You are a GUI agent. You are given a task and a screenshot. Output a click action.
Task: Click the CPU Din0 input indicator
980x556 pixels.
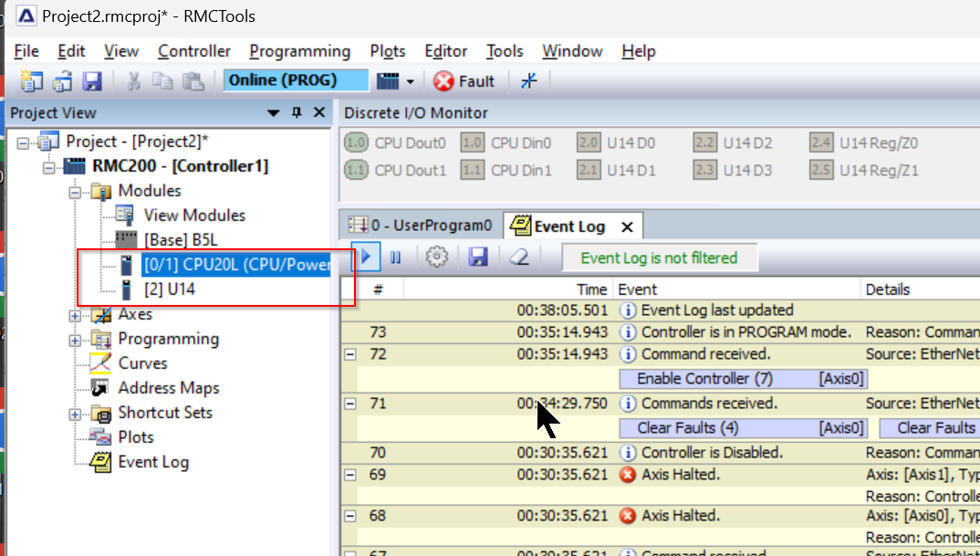[x=473, y=142]
